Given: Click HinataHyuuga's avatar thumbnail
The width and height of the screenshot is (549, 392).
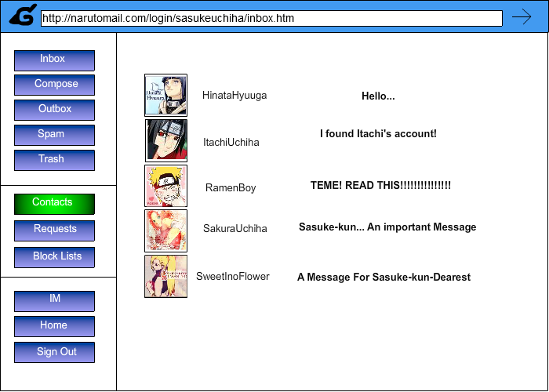Looking at the screenshot, I should click(x=166, y=95).
